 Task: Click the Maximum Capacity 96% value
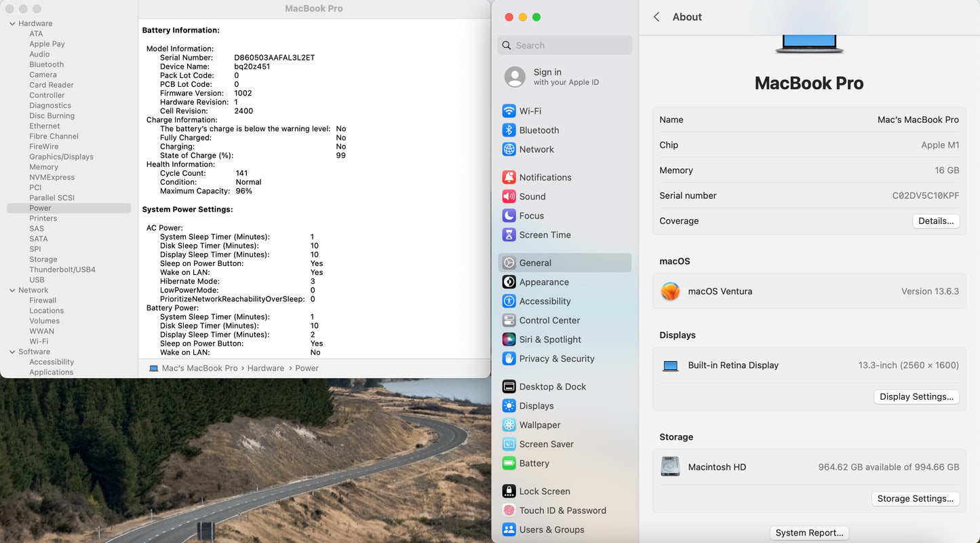click(x=243, y=191)
